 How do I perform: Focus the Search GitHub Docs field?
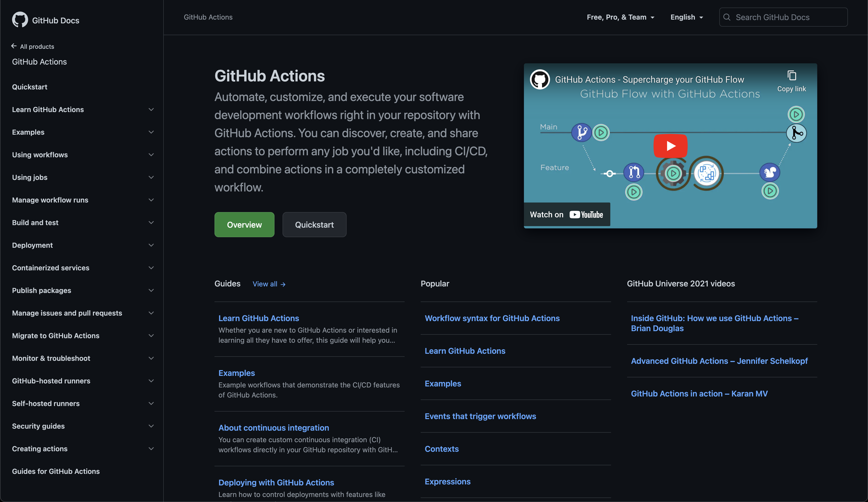(783, 17)
